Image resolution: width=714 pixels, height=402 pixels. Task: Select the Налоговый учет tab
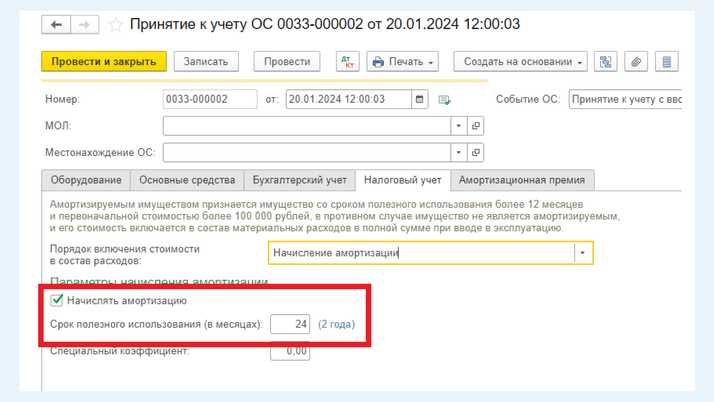[403, 180]
